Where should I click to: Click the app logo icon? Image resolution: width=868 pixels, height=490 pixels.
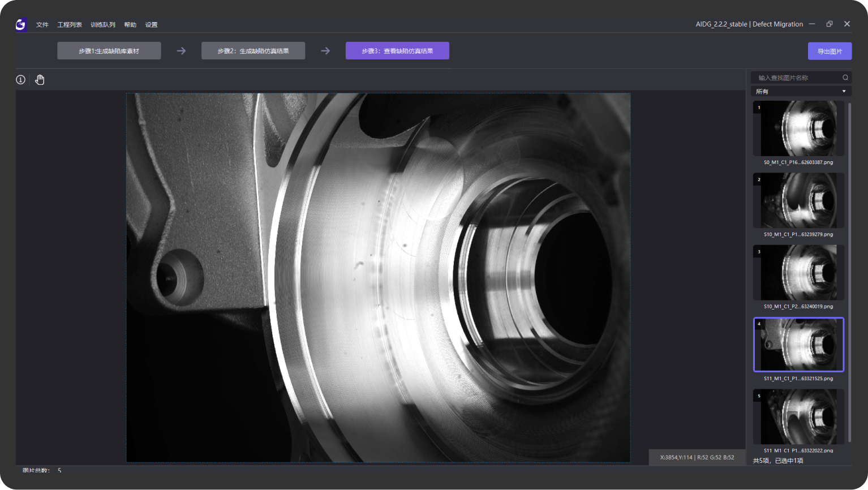(21, 24)
